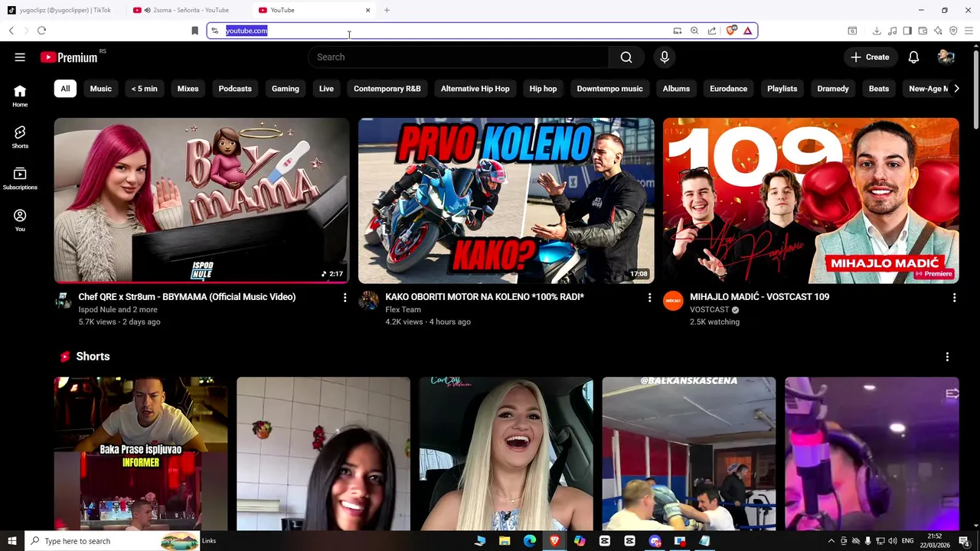Image resolution: width=980 pixels, height=551 pixels.
Task: Select the Live chip
Action: coord(326,89)
